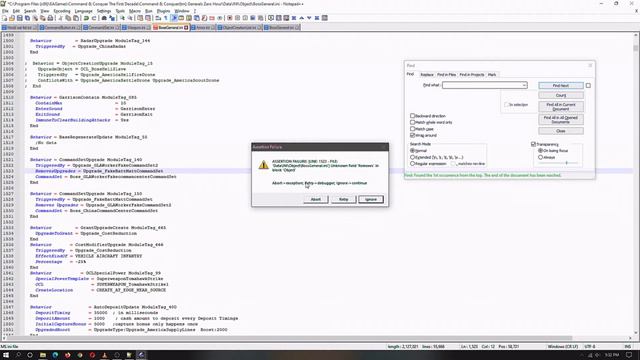Open the File menu
The height and width of the screenshot is (360, 640).
(x=5, y=11)
